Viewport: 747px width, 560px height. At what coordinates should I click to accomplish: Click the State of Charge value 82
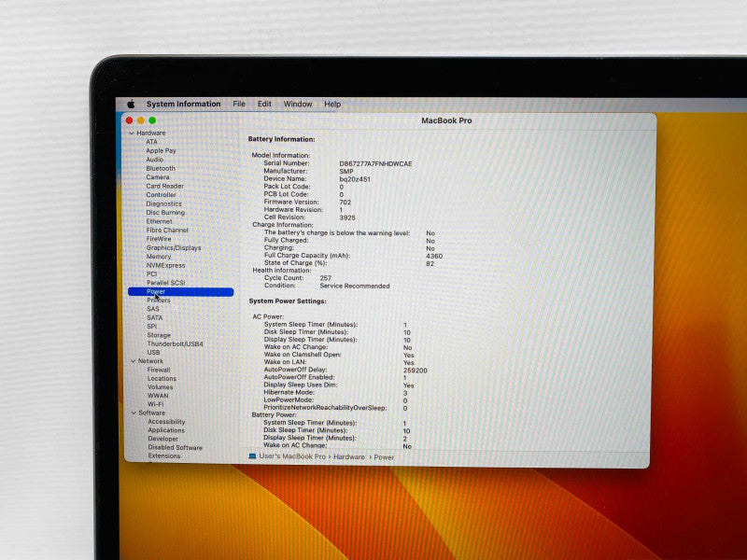[430, 263]
